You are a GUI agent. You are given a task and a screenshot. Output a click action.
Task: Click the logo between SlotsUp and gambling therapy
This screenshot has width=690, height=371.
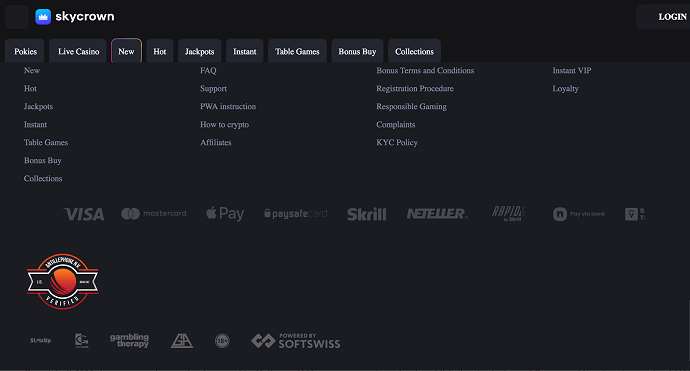tap(81, 341)
